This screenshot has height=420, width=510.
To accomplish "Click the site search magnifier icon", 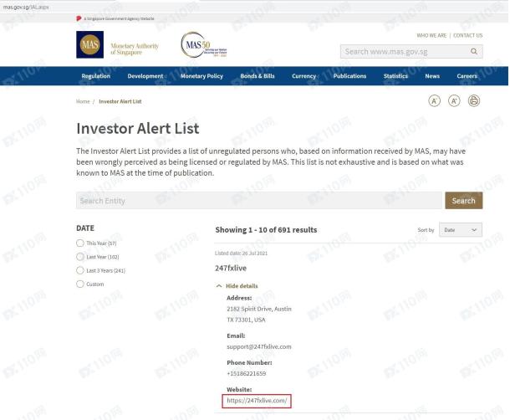I will tap(474, 51).
